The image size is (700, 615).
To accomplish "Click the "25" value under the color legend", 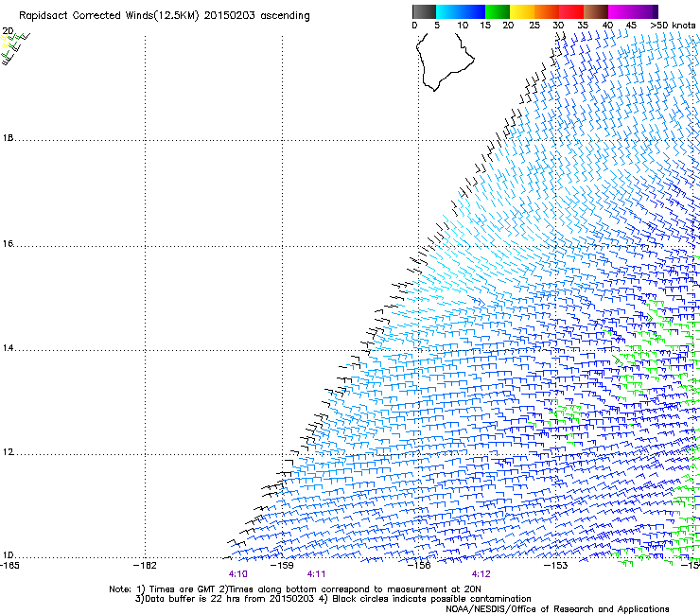I will point(534,26).
